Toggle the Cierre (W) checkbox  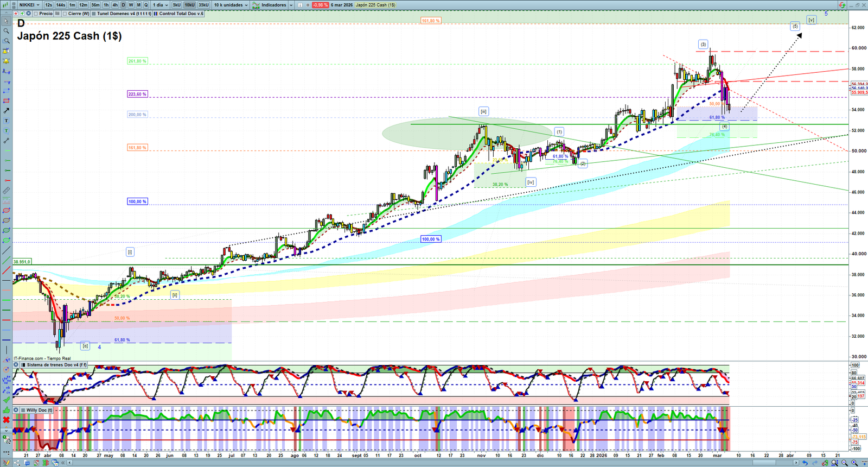pos(65,14)
